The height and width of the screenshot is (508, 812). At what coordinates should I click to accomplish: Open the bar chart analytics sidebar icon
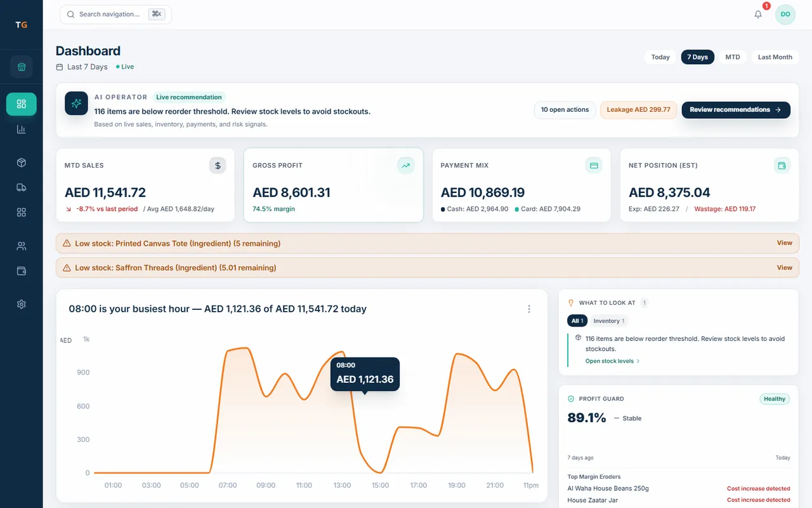22,130
